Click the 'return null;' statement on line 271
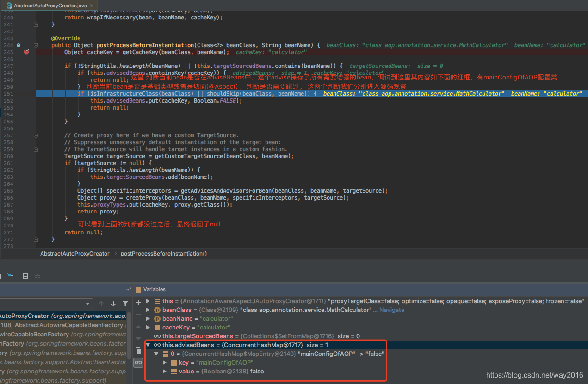The width and height of the screenshot is (588, 384). (84, 232)
